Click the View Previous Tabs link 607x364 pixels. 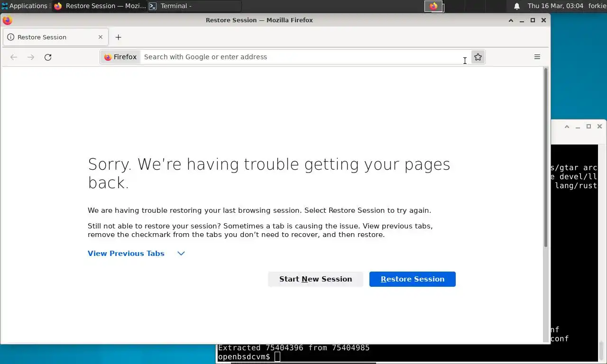pyautogui.click(x=126, y=254)
